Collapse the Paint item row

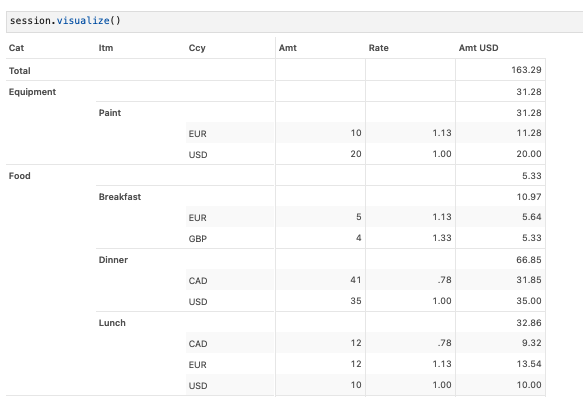coord(110,113)
